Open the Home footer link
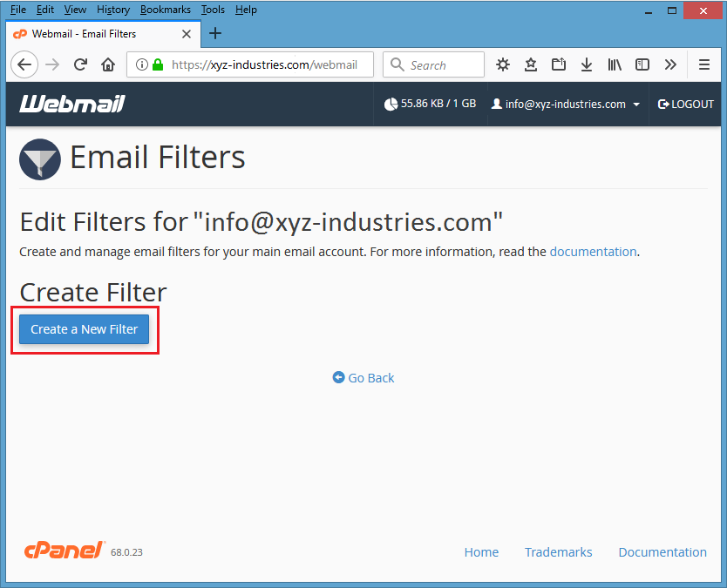The height and width of the screenshot is (588, 727). pyautogui.click(x=481, y=552)
